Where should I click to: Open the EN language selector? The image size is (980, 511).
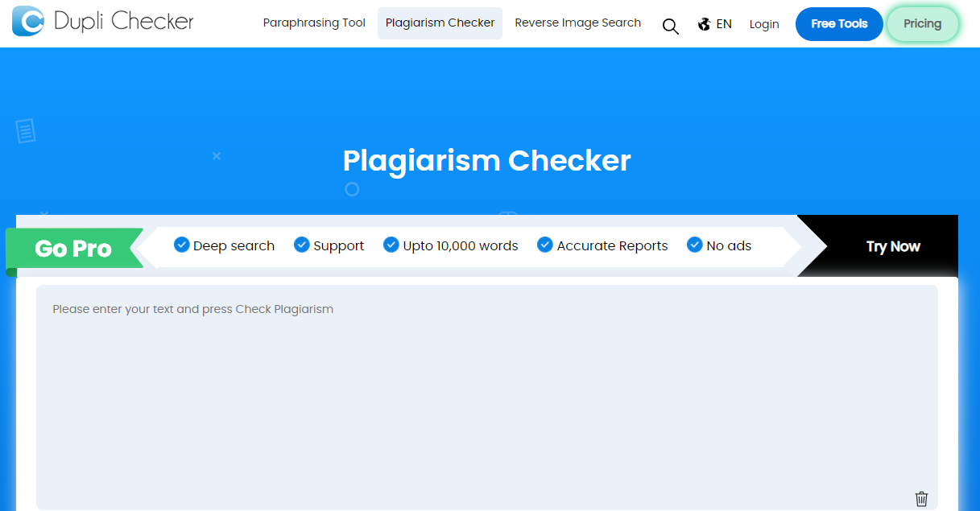724,24
